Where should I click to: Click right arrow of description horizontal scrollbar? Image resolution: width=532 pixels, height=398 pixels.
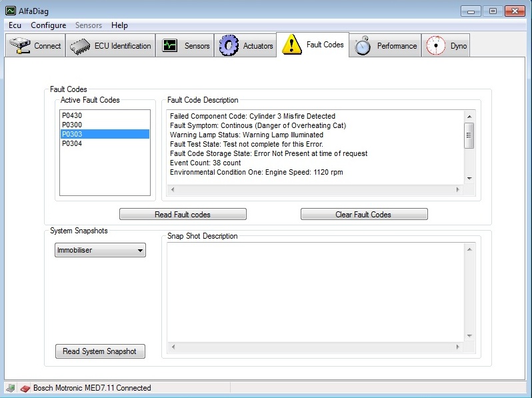click(457, 189)
